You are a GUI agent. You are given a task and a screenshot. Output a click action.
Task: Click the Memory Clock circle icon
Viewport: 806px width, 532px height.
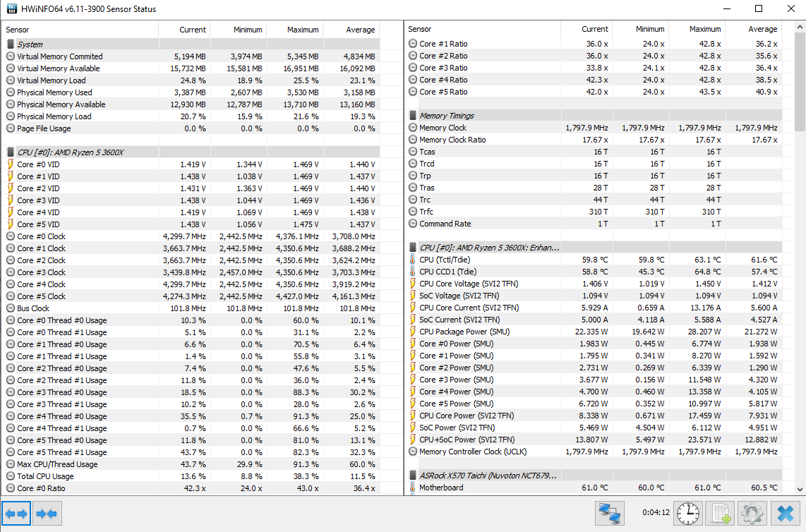coord(413,128)
